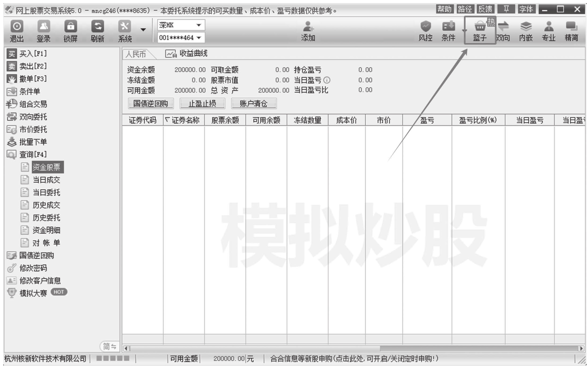Sort by 可用余额 column header
Image resolution: width=588 pixels, height=367 pixels.
point(266,120)
